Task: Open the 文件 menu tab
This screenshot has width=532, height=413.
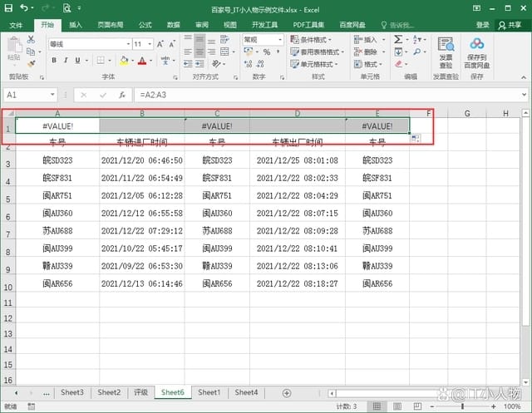Action: click(16, 25)
